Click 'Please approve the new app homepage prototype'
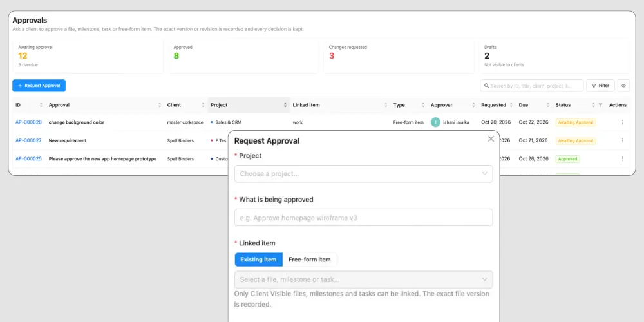 pos(102,158)
